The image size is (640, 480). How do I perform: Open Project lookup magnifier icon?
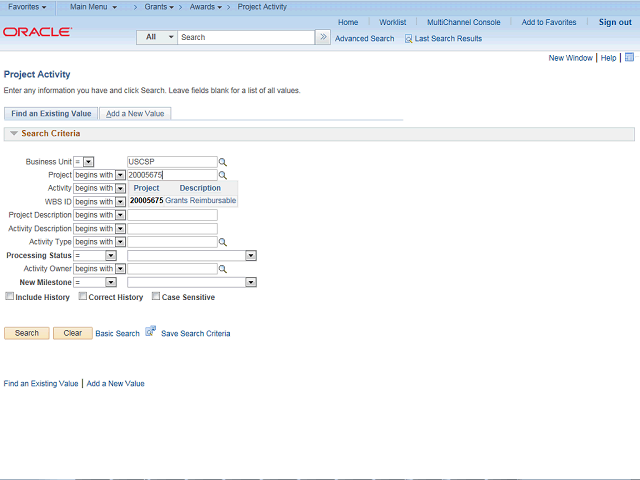(x=222, y=175)
